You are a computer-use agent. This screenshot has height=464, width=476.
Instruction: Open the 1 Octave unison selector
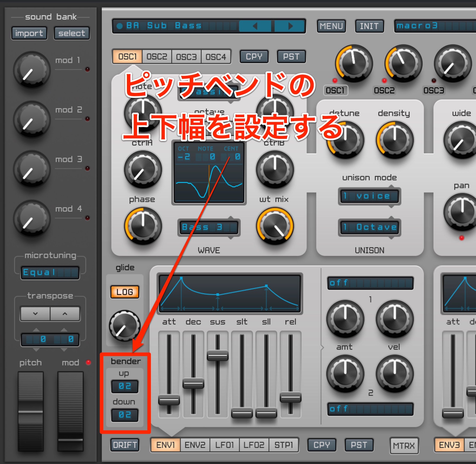click(x=369, y=227)
